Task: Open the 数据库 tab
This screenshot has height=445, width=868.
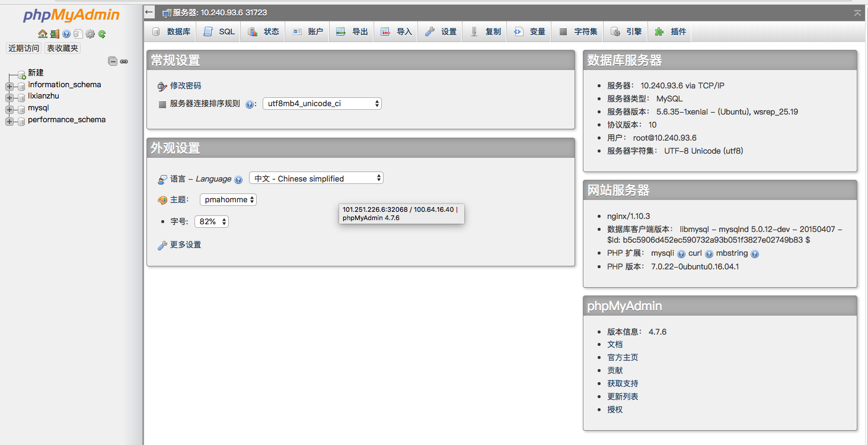Action: coord(171,31)
